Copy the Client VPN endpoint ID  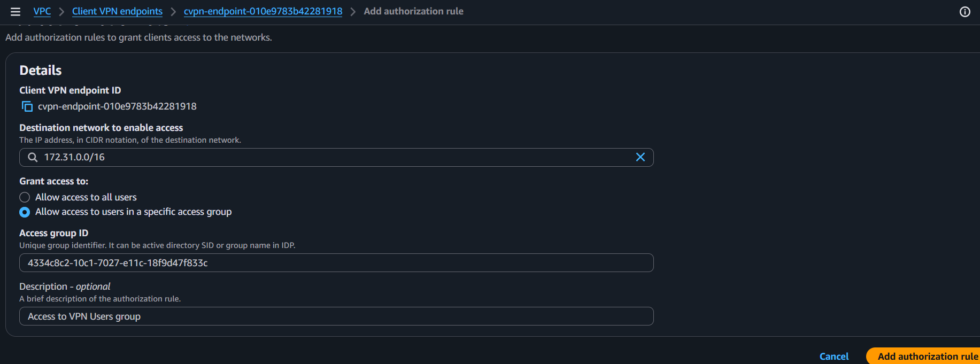[26, 106]
